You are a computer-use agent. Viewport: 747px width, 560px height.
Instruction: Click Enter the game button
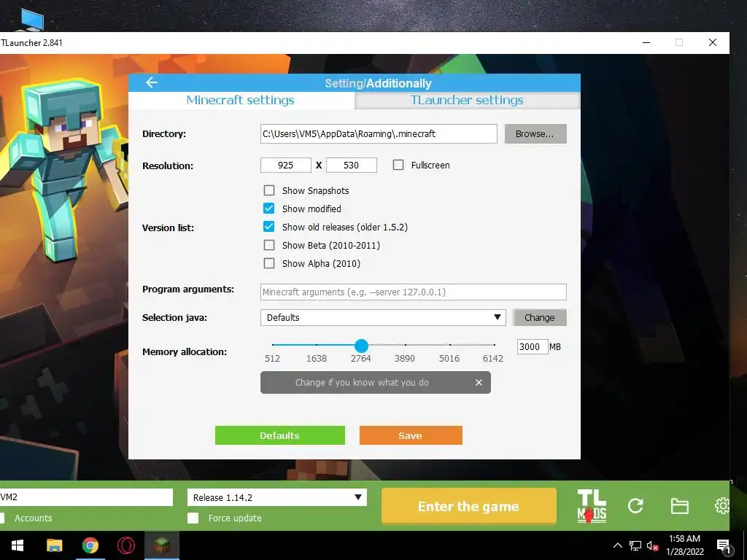point(468,506)
